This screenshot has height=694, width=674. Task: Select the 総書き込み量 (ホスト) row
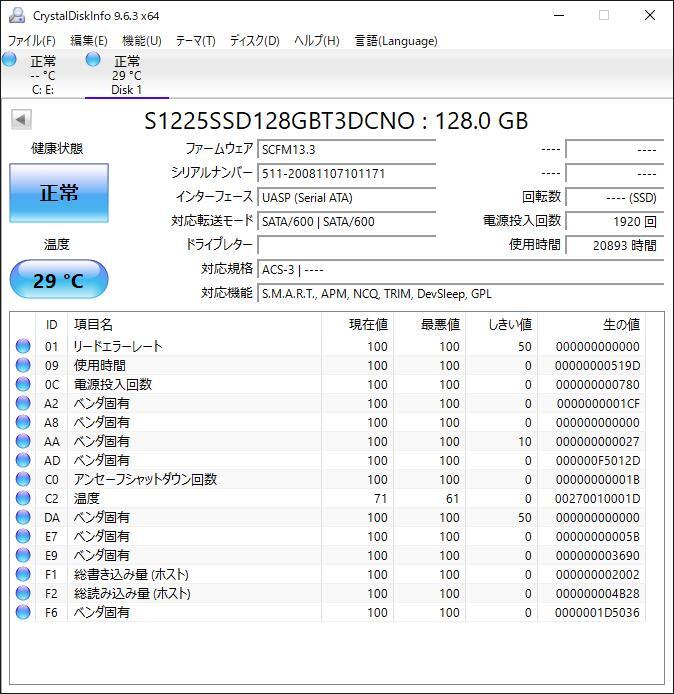coord(327,574)
